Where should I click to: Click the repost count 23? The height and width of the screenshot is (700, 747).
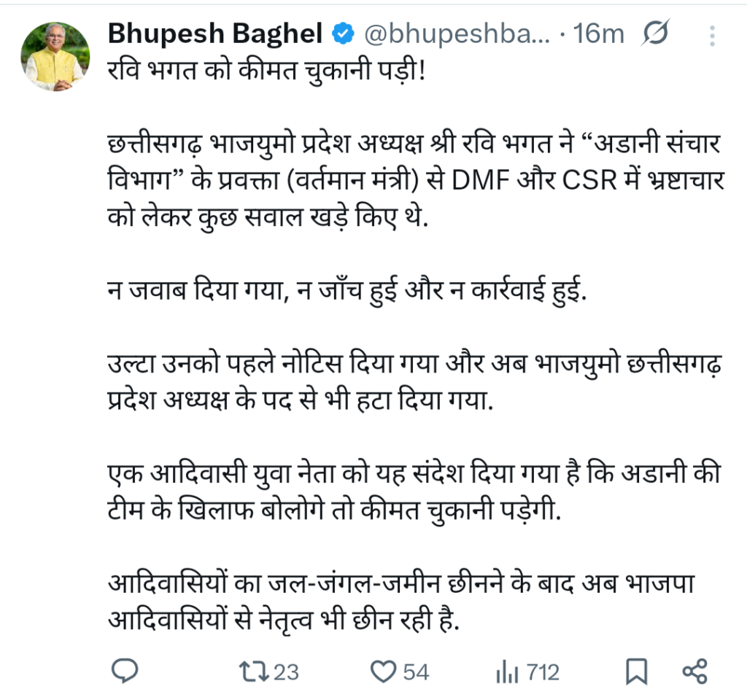[x=285, y=672]
